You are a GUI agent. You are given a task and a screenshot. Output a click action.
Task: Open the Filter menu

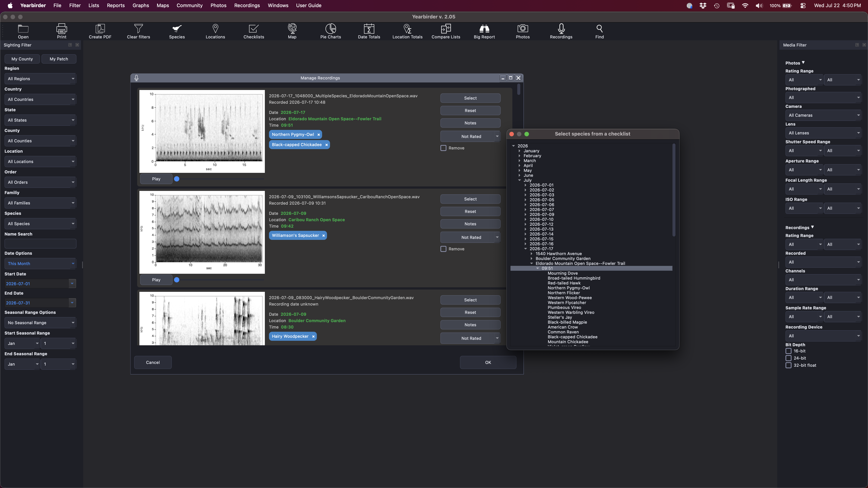click(x=75, y=5)
